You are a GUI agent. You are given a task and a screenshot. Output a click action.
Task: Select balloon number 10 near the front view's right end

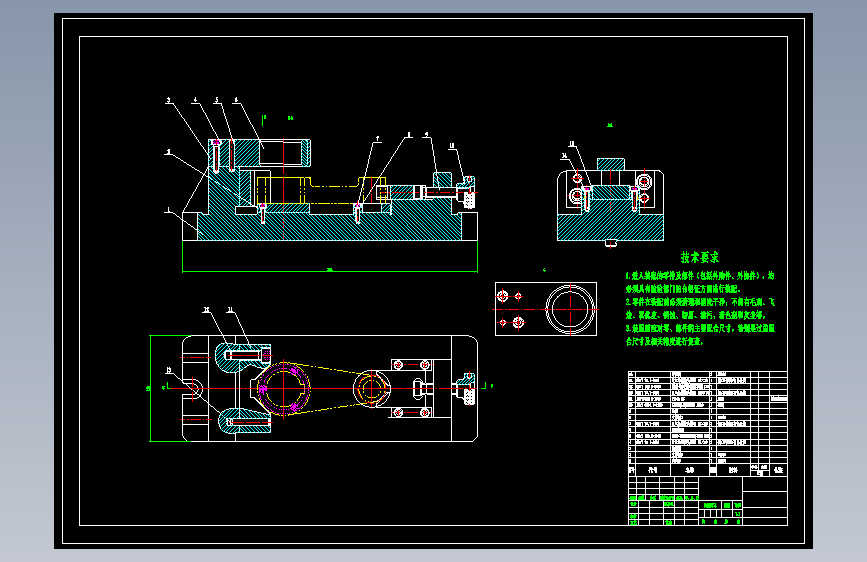pos(452,146)
